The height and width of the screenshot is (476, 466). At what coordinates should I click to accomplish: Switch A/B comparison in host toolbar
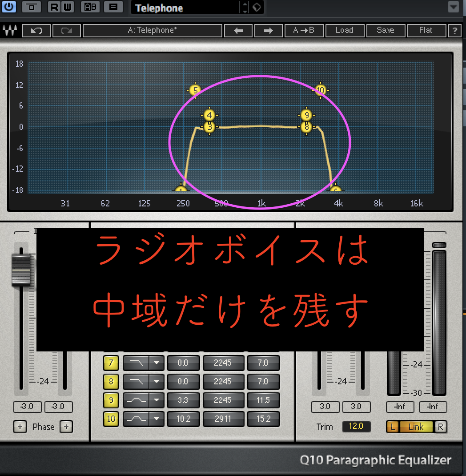point(90,7)
